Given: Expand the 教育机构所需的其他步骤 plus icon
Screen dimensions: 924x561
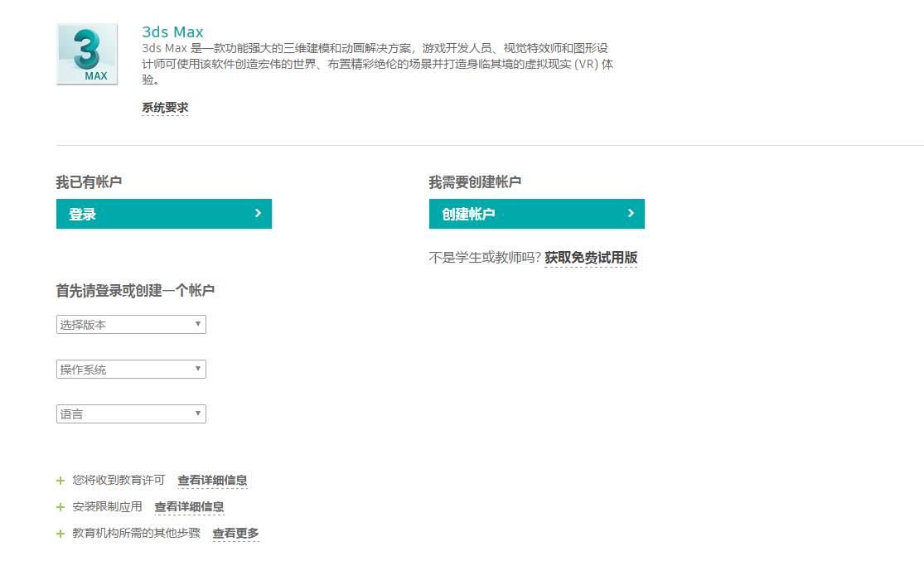Looking at the screenshot, I should point(60,534).
